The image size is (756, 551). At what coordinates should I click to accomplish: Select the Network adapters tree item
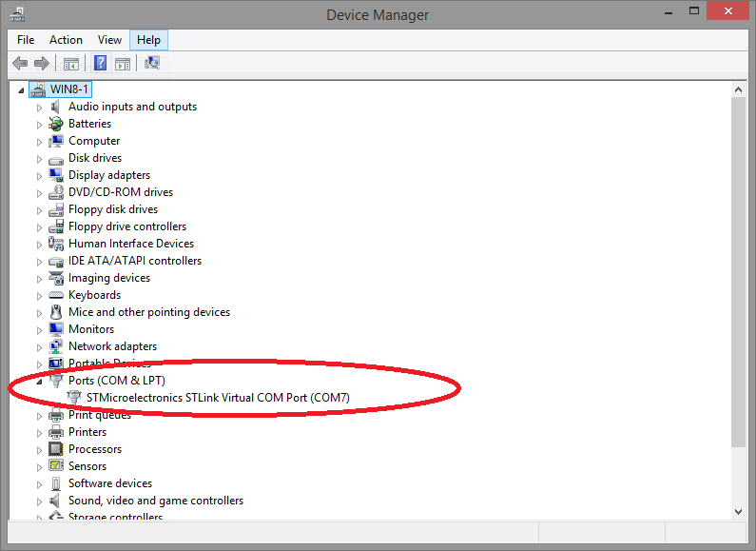pyautogui.click(x=112, y=346)
